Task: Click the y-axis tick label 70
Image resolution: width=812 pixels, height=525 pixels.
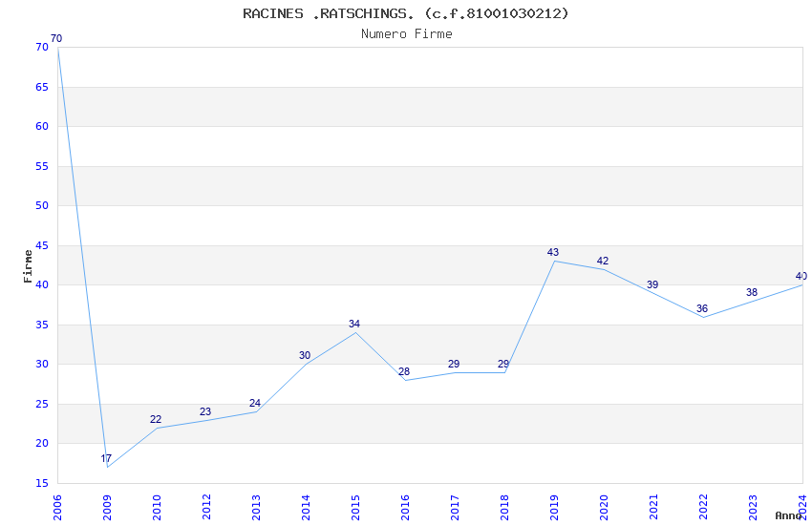Action: 42,48
